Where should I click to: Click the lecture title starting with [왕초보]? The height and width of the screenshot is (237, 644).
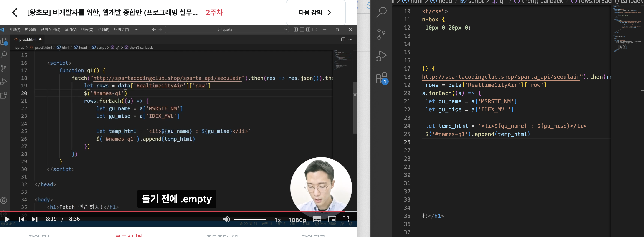click(112, 13)
